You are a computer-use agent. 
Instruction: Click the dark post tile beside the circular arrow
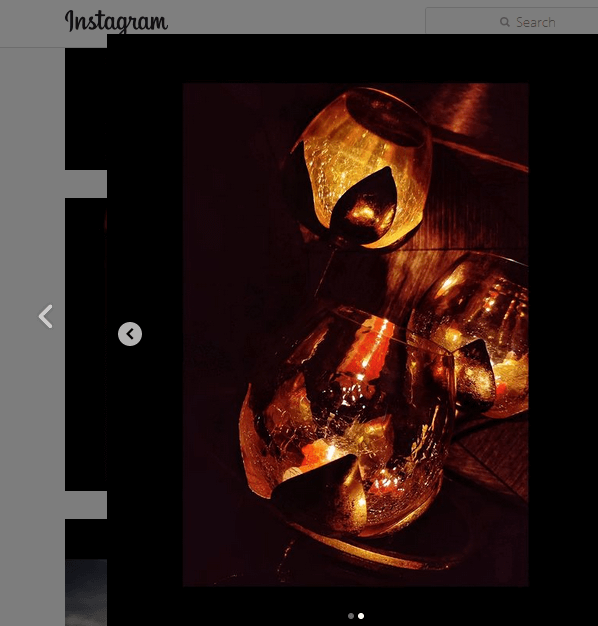(86, 344)
